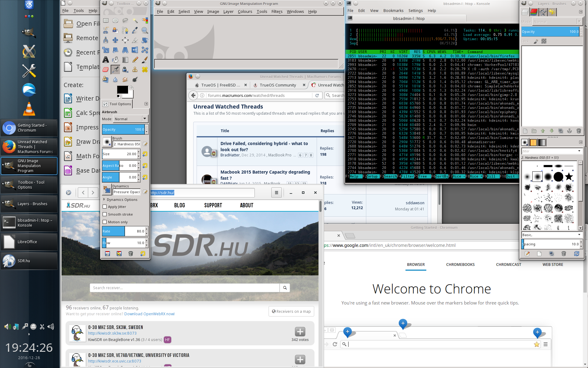Select the Blend gradient tool
The height and width of the screenshot is (368, 588).
(125, 60)
